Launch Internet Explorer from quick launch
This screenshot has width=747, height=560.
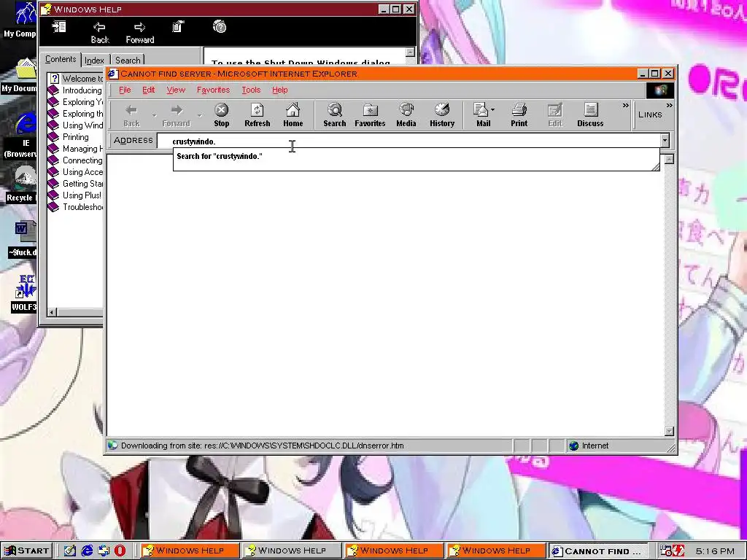tap(87, 551)
